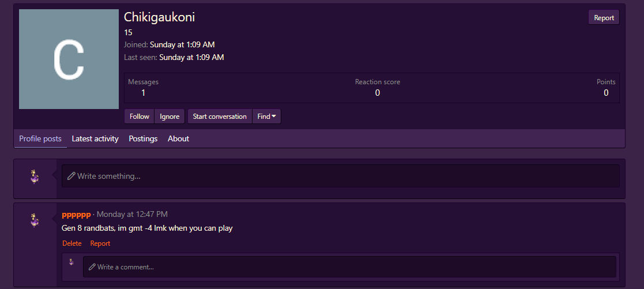Open the Postings tab
The image size is (644, 289).
[144, 138]
